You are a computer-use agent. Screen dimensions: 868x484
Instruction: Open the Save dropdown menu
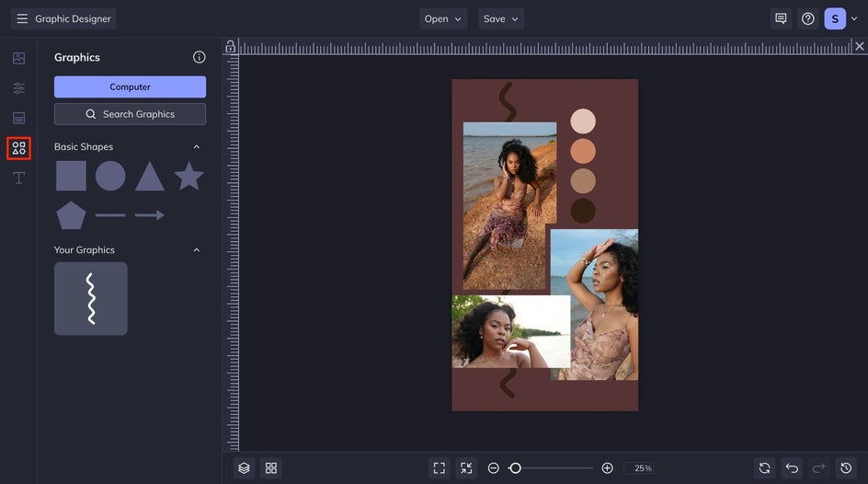(501, 18)
